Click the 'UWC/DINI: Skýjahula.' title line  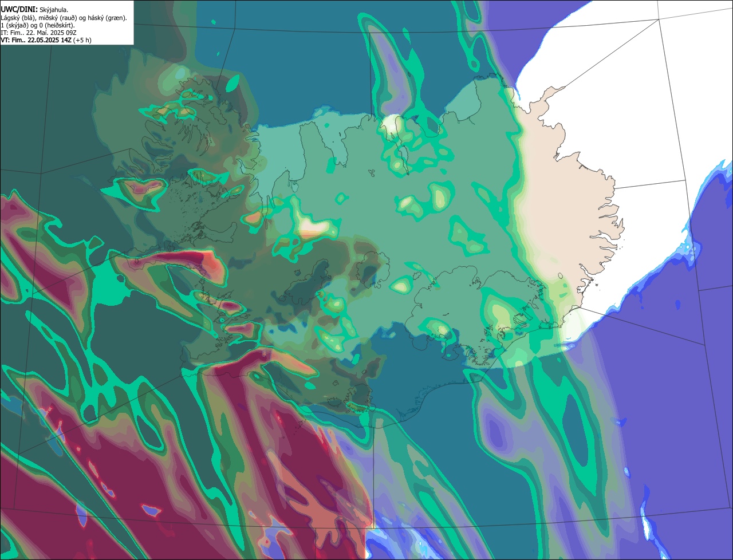click(34, 10)
